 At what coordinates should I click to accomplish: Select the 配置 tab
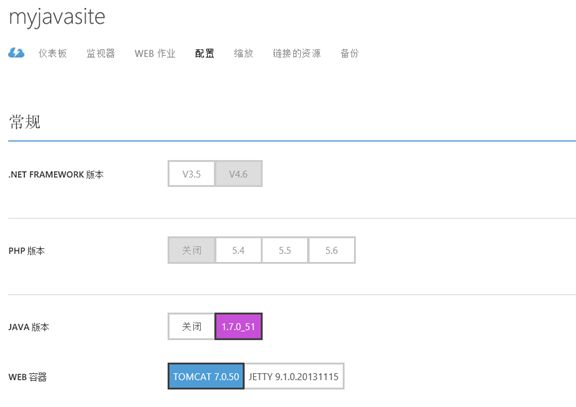pyautogui.click(x=205, y=53)
